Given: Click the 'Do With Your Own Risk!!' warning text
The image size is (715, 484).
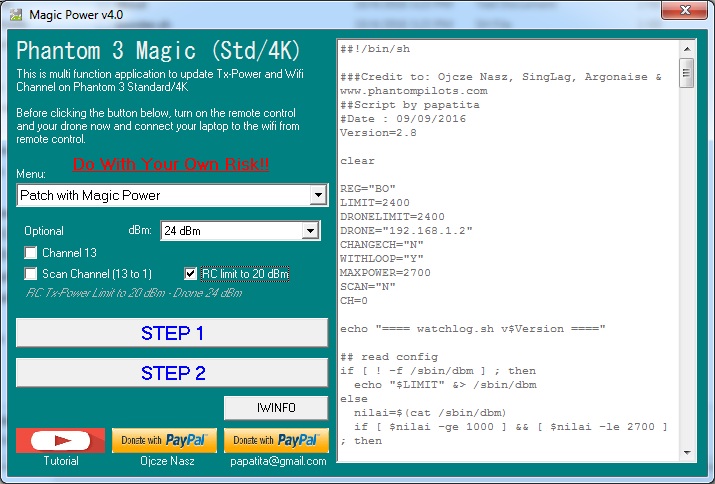Looking at the screenshot, I should [x=171, y=164].
